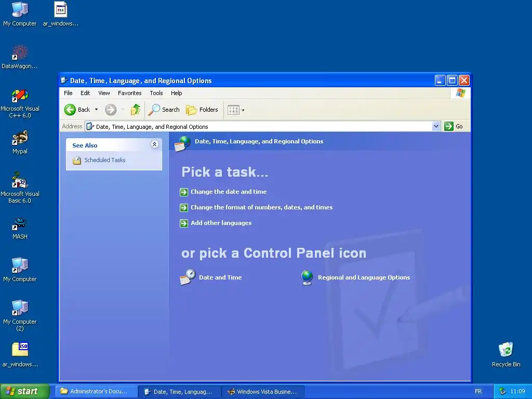The height and width of the screenshot is (399, 532).
Task: Click the disabled Forward arrow button
Action: 111,110
